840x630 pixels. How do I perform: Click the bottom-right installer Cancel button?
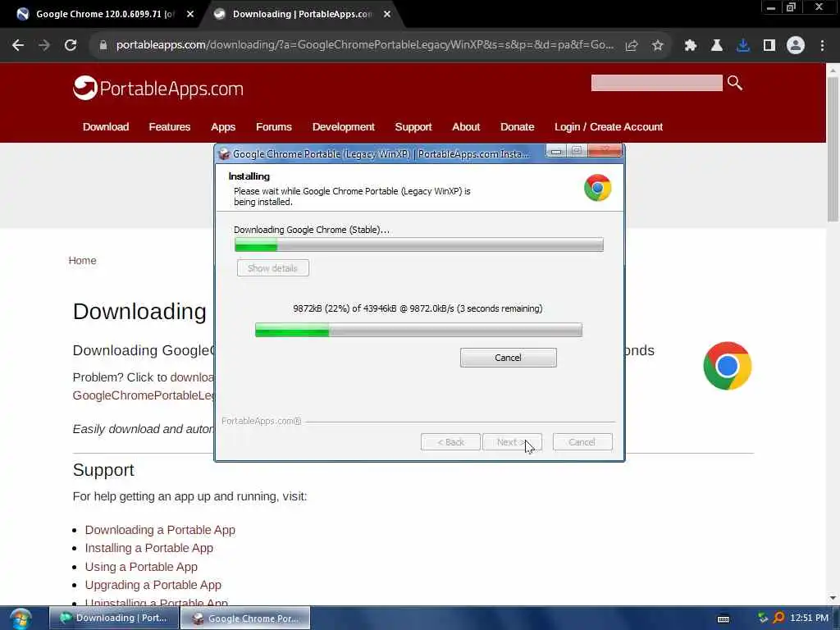click(582, 442)
